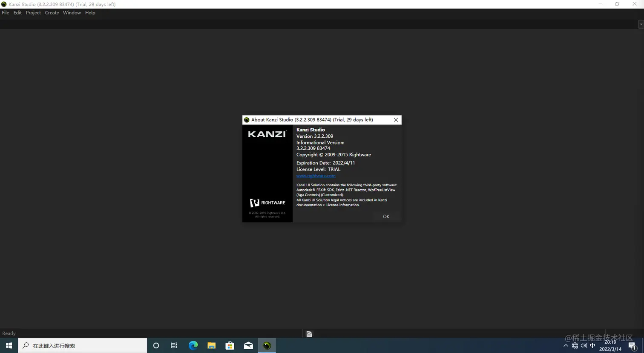Select the Kanzi Studio taskbar button

tap(267, 345)
